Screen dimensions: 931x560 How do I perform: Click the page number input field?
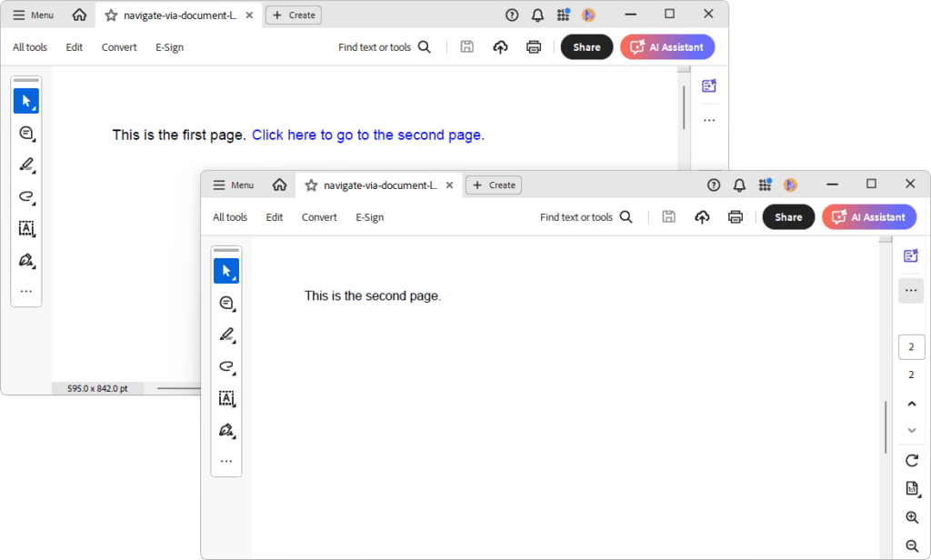pyautogui.click(x=911, y=346)
